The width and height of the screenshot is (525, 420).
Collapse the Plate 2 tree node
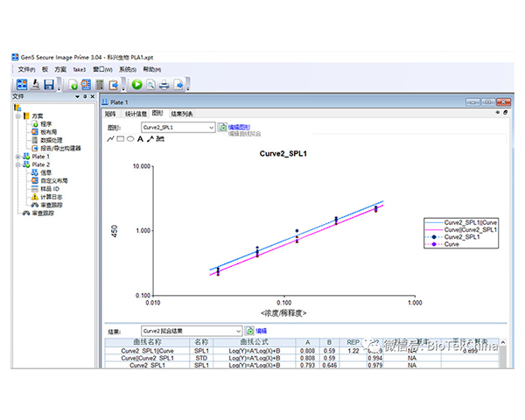18,164
